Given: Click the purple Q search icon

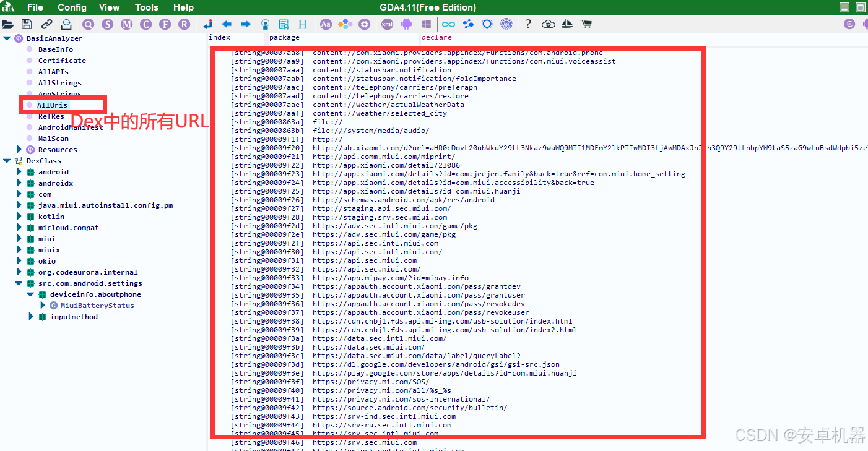Looking at the screenshot, I should pyautogui.click(x=89, y=24).
